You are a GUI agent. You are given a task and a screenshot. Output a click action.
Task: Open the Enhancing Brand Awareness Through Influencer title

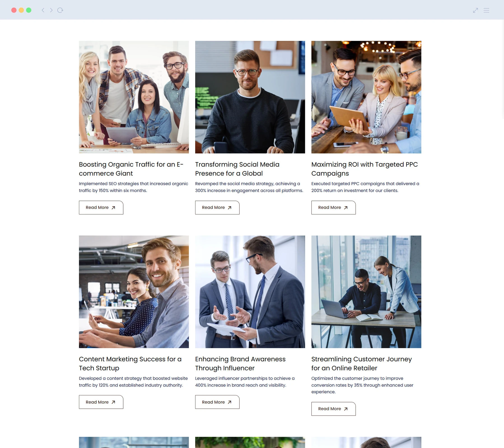point(240,363)
